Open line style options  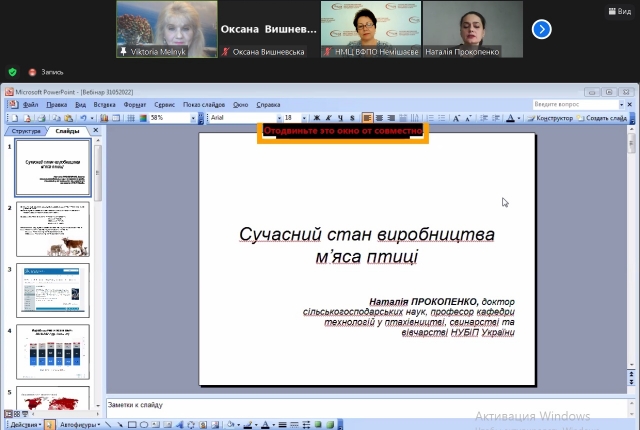(282, 425)
